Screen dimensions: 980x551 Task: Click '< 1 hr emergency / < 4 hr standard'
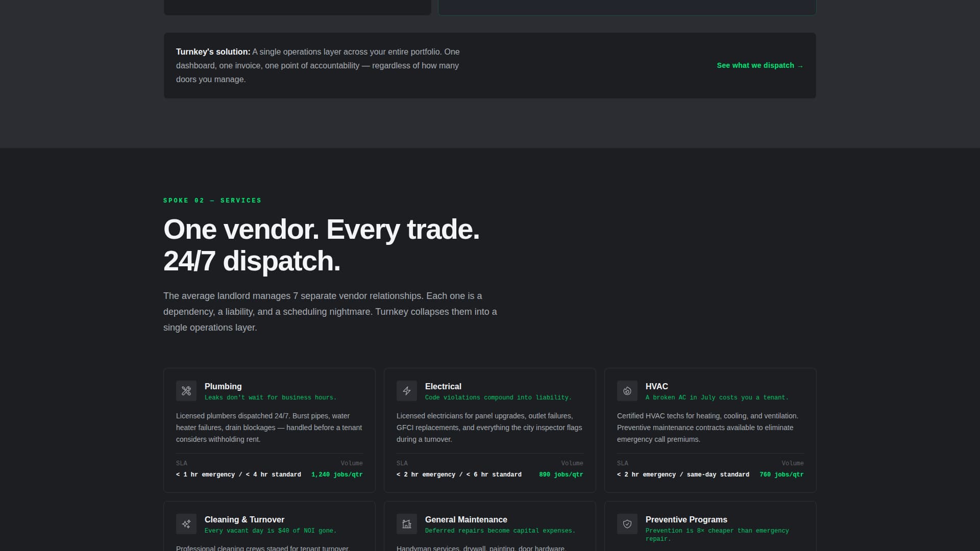click(x=238, y=474)
